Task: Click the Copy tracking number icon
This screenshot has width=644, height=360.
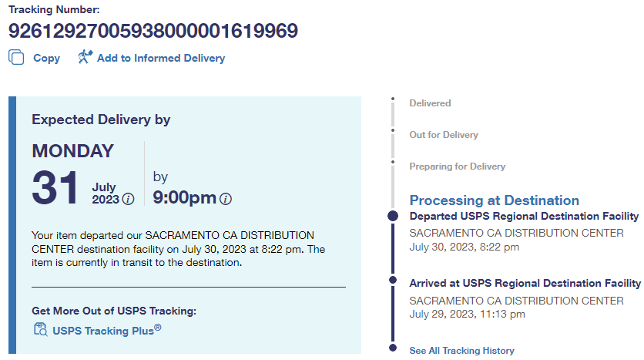Action: tap(16, 57)
